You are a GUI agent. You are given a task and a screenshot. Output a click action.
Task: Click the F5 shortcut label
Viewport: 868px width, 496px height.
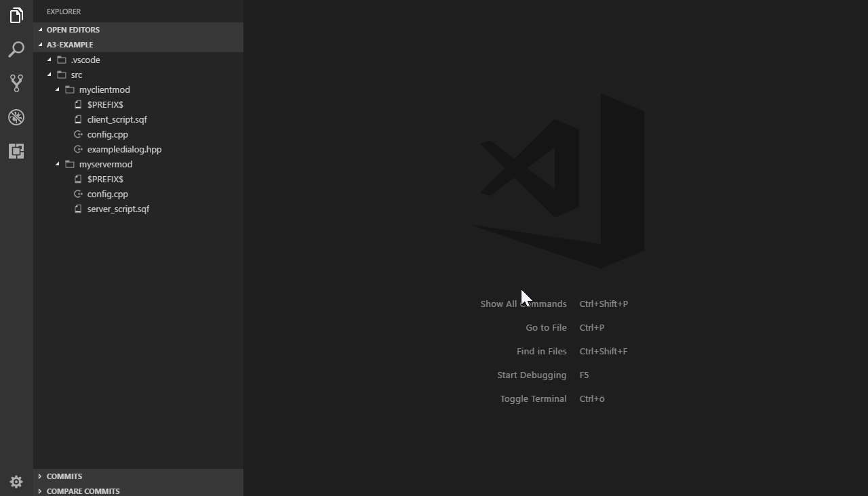[x=584, y=375]
